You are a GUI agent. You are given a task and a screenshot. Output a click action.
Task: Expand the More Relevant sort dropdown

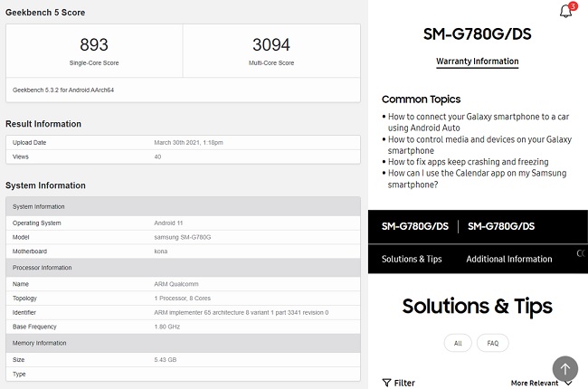[x=541, y=383]
